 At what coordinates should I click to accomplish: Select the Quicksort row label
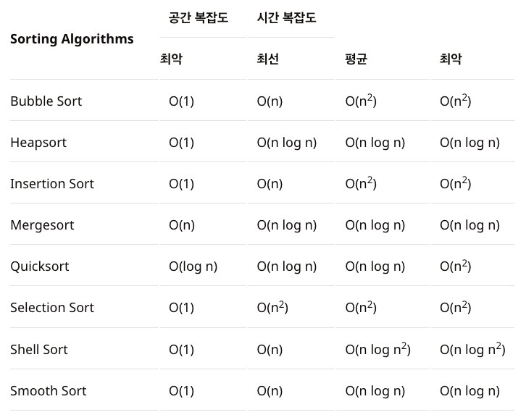click(40, 266)
